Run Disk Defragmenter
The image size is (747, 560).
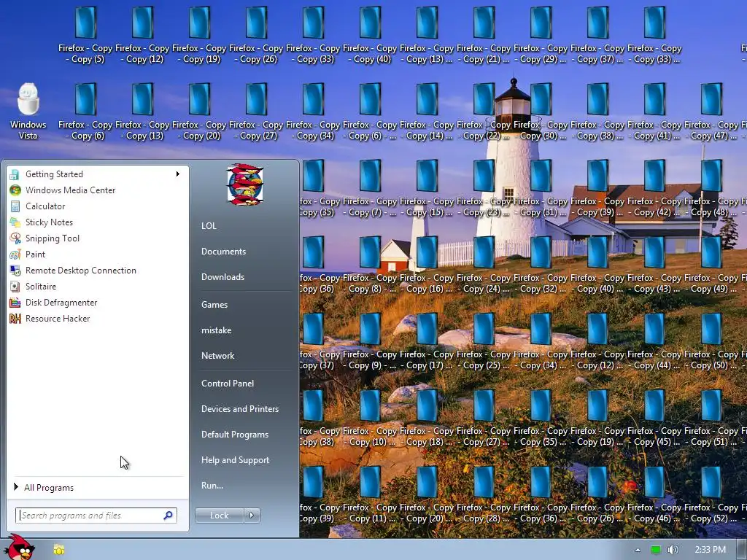click(x=98, y=303)
